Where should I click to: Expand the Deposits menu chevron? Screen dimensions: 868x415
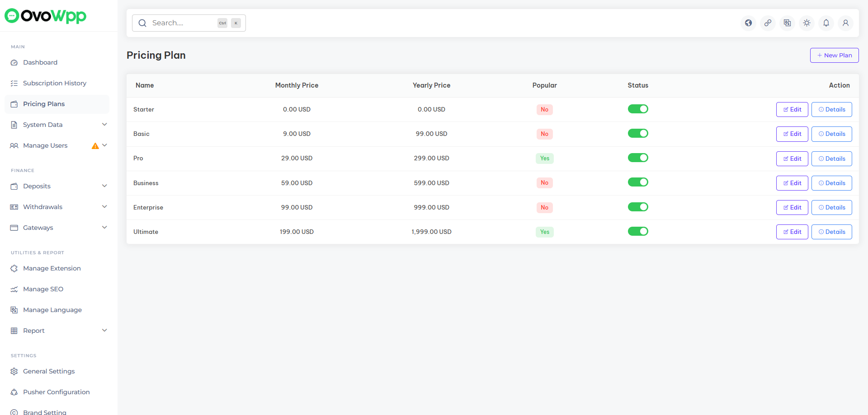104,186
